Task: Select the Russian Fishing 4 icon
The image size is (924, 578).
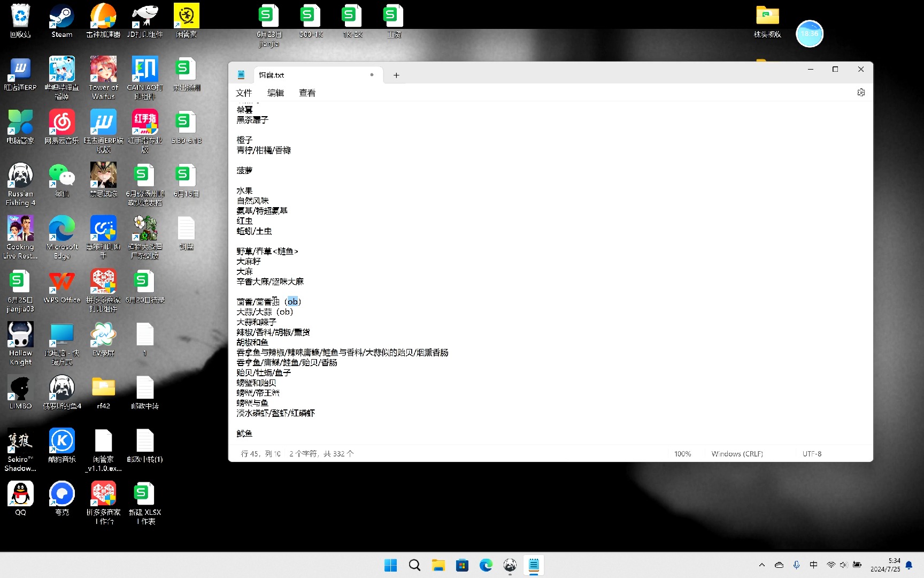Action: click(x=20, y=185)
